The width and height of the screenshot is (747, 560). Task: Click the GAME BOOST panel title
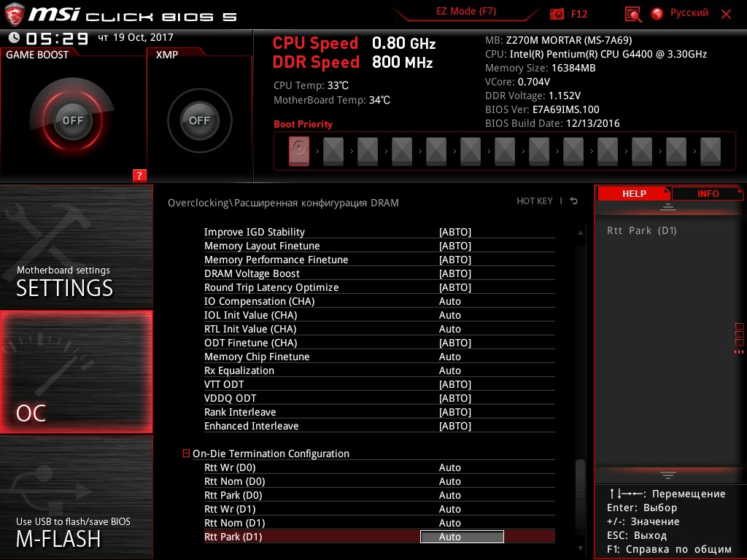click(x=37, y=55)
